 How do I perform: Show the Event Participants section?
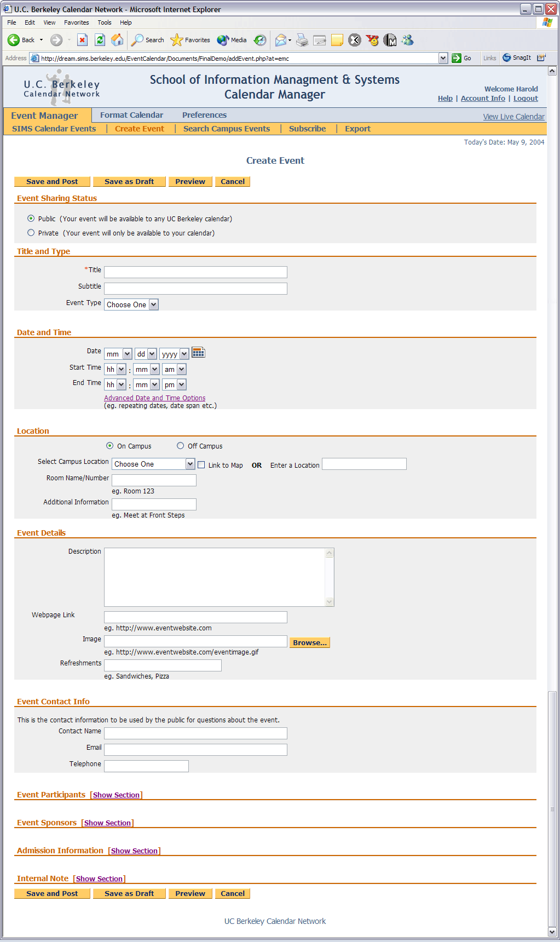(x=116, y=795)
